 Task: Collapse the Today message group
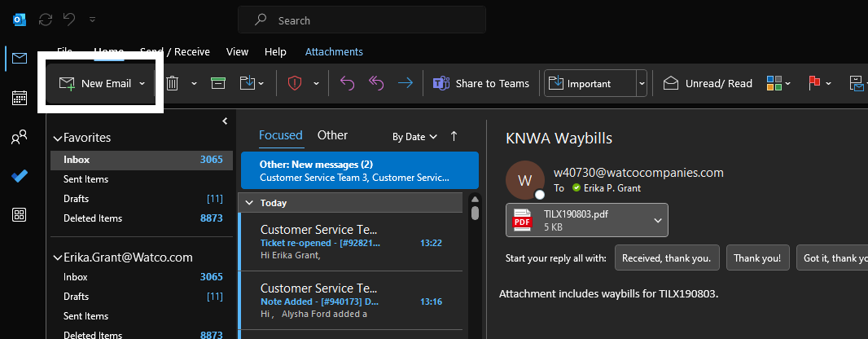[x=249, y=203]
